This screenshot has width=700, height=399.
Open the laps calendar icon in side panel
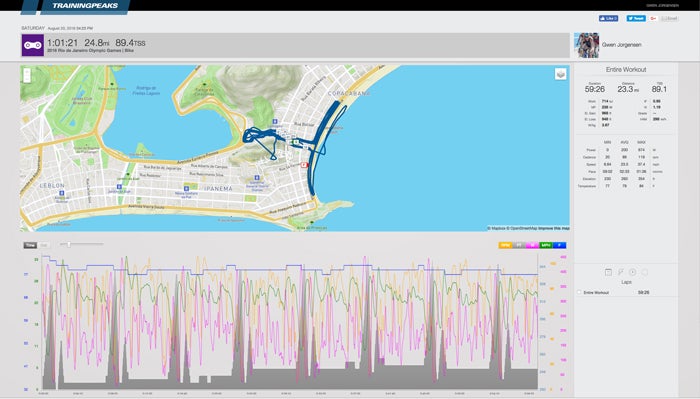[x=608, y=272]
